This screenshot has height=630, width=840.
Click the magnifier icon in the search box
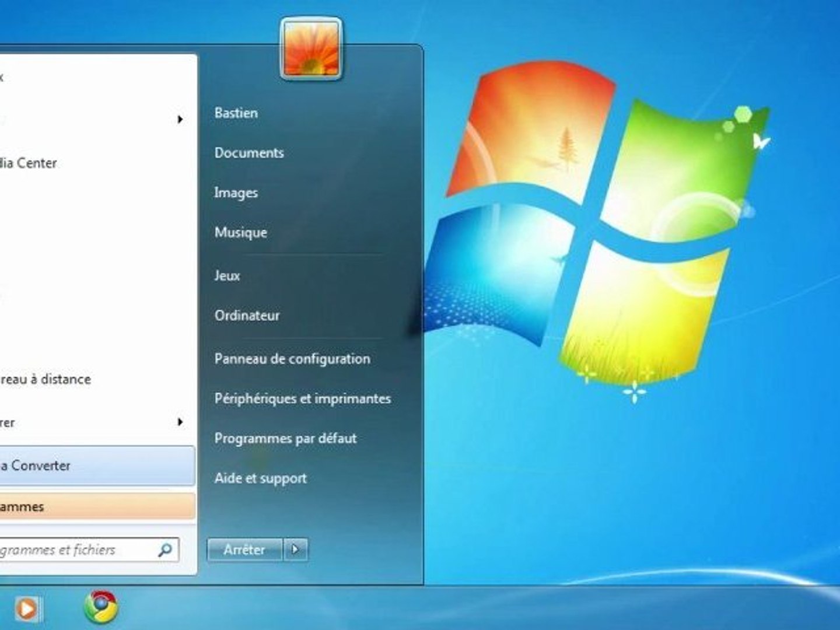[165, 549]
